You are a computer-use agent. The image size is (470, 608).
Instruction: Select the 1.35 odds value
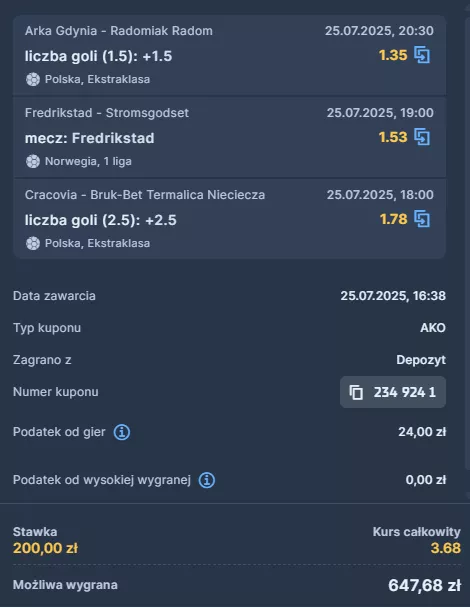(x=393, y=55)
